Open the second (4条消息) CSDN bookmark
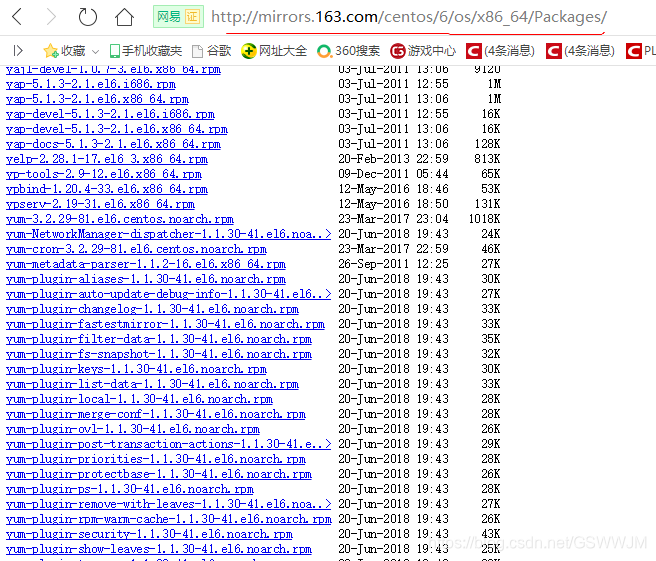656x561 pixels. click(580, 51)
